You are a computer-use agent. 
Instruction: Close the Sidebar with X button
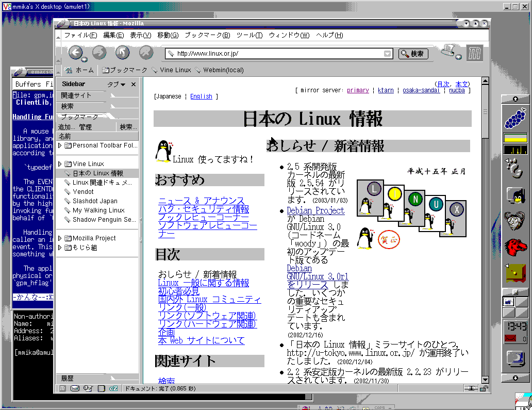[x=134, y=84]
